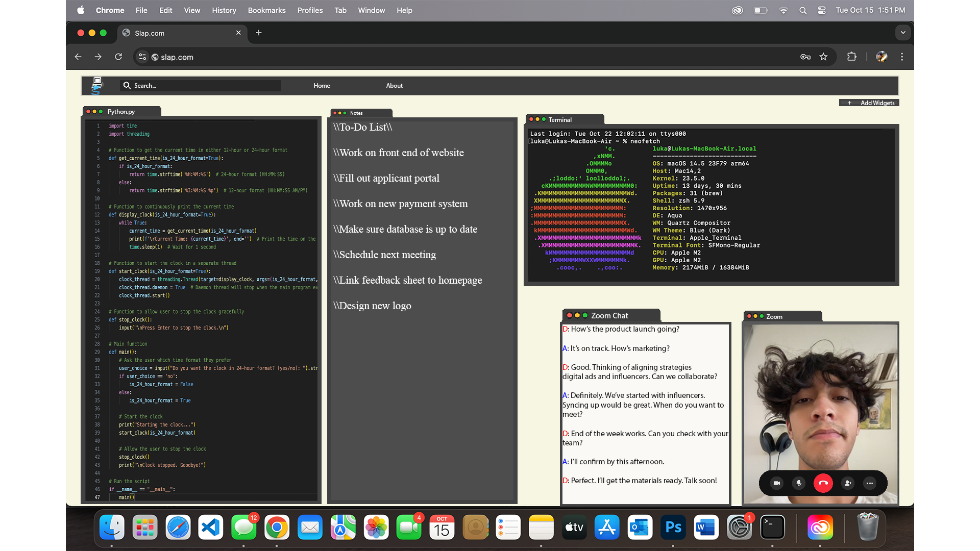
Task: Open Chrome three-dot menu
Action: 902,57
